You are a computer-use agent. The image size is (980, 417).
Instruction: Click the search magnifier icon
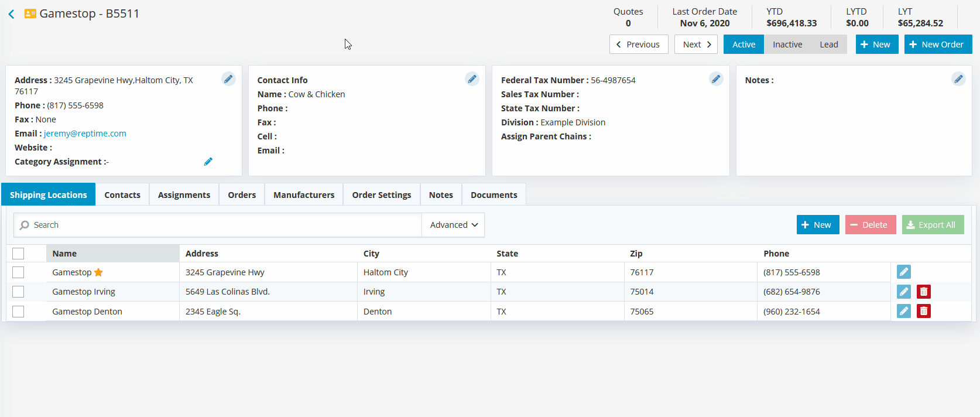(x=25, y=225)
